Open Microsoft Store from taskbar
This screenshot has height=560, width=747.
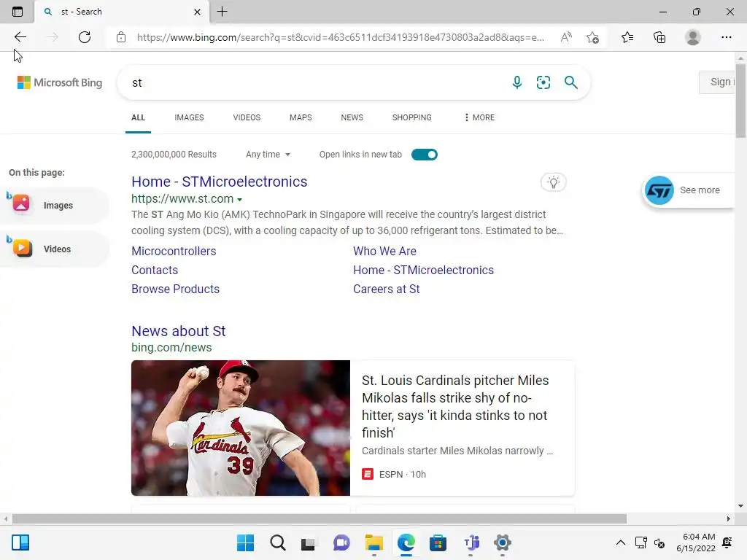[x=438, y=542]
